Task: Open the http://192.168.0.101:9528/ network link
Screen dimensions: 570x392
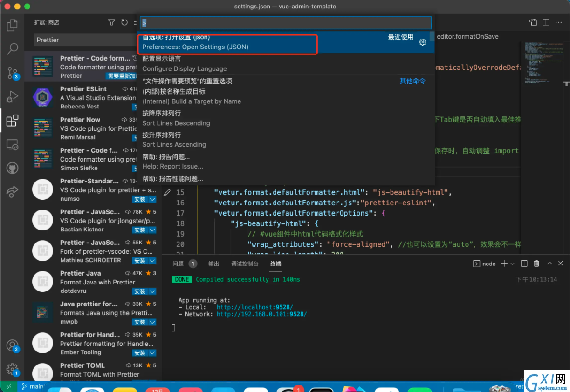Action: [261, 314]
